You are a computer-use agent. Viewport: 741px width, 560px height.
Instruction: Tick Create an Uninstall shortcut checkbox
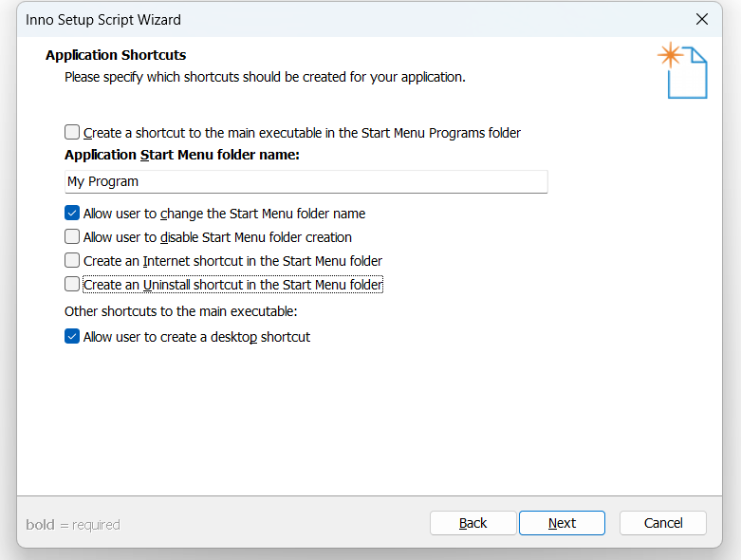72,285
